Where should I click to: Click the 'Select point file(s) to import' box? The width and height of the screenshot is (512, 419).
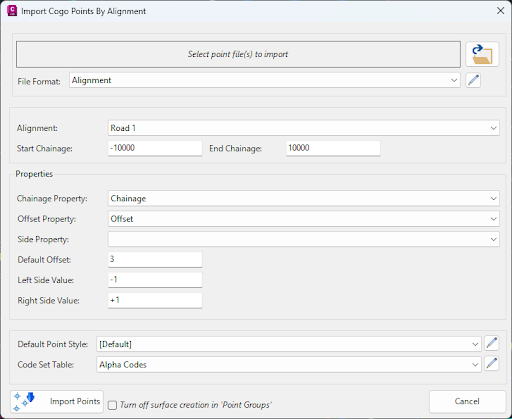click(x=238, y=54)
